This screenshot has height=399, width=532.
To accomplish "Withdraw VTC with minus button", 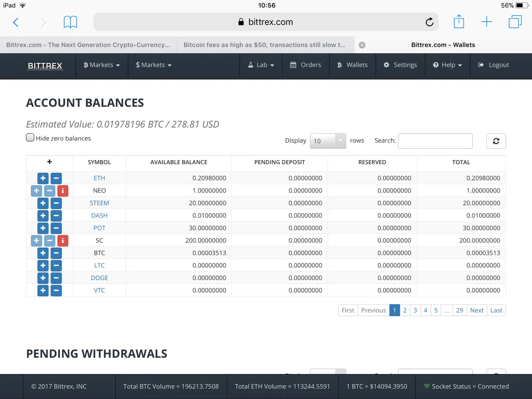I will pos(56,291).
